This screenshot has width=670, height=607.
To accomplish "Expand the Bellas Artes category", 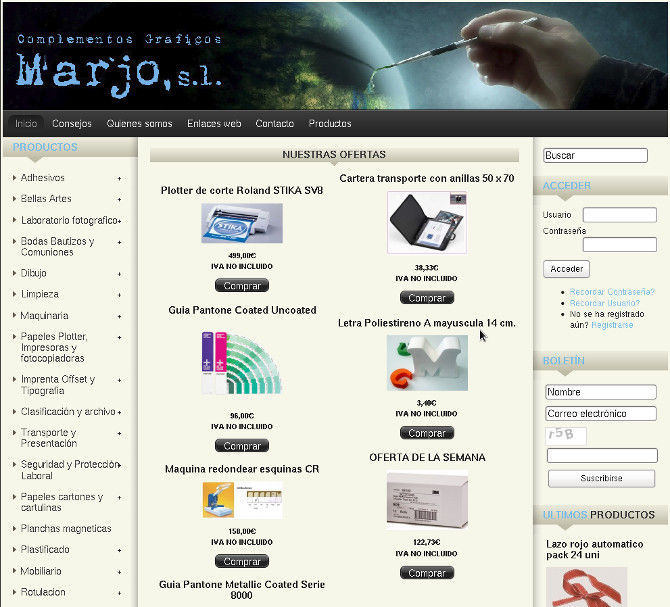I will 119,199.
